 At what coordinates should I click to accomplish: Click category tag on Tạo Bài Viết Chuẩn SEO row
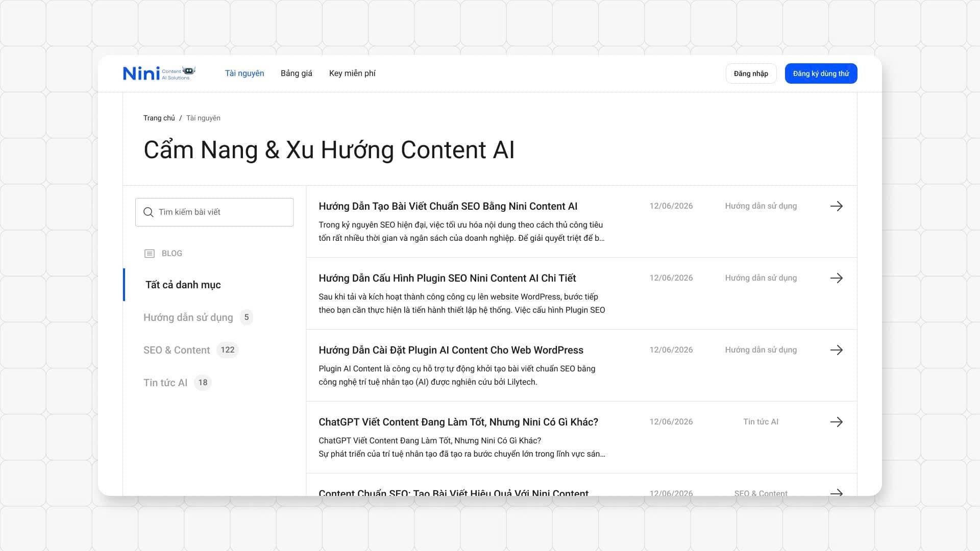761,206
